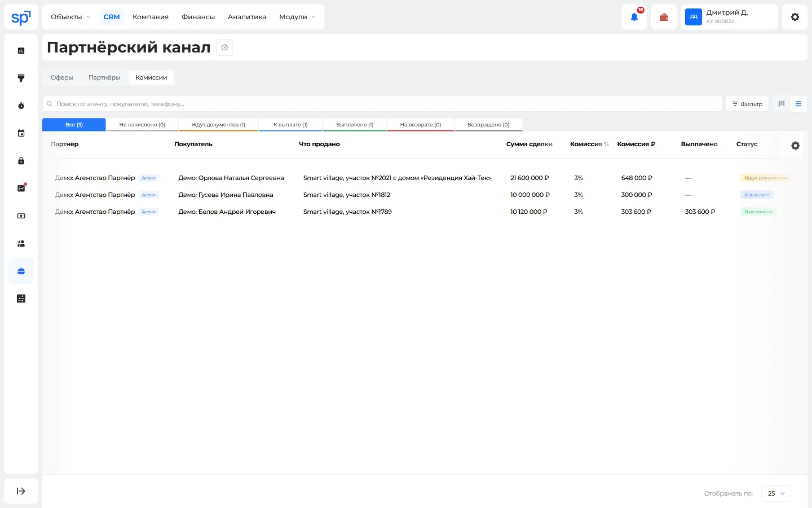The height and width of the screenshot is (508, 812).
Task: Click the red wallet icon in header
Action: [x=664, y=17]
